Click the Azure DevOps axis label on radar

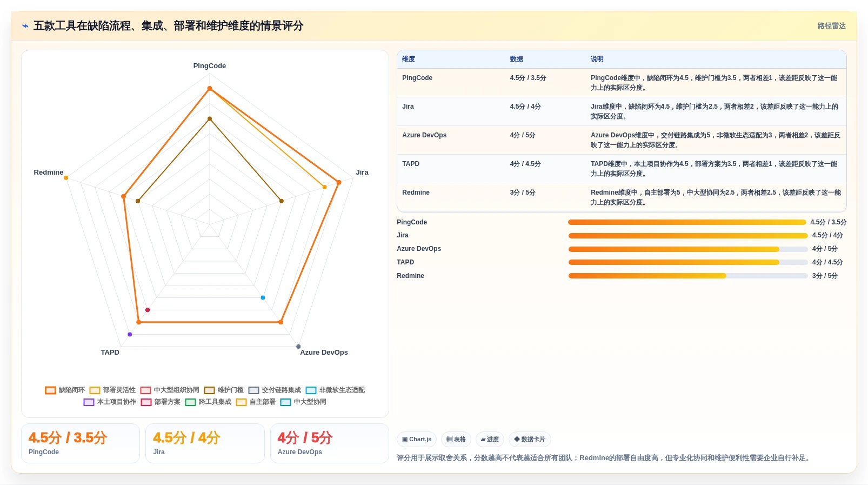tap(324, 353)
